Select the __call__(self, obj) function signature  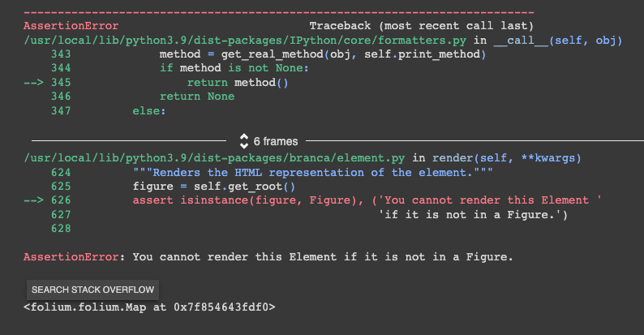558,41
